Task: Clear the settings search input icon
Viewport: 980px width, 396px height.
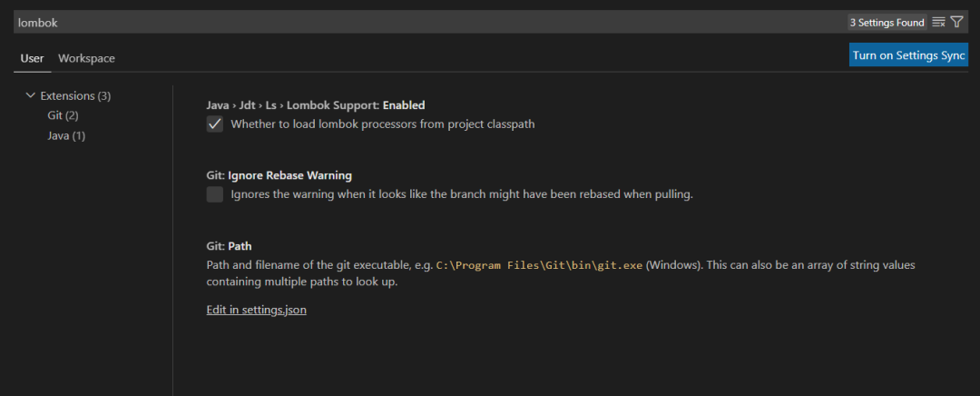Action: [938, 22]
